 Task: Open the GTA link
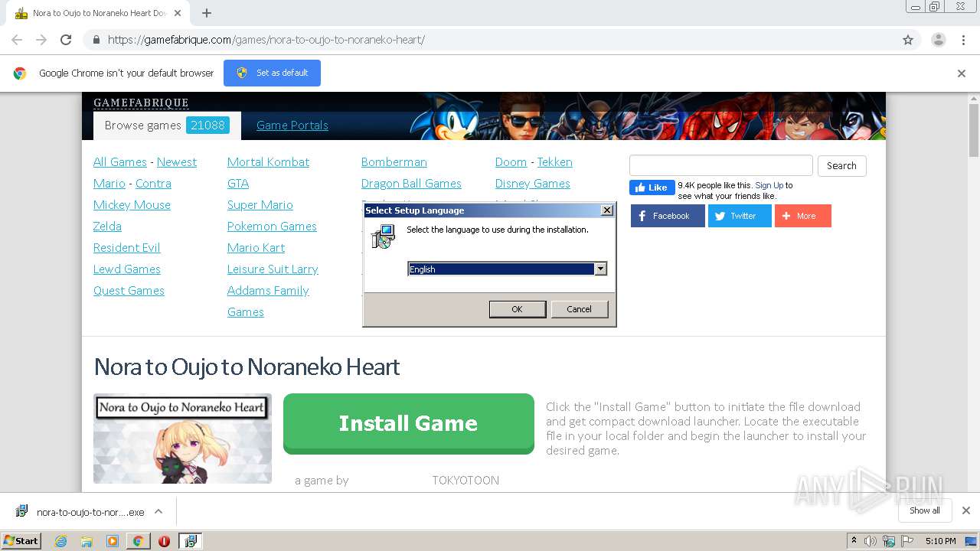click(238, 184)
